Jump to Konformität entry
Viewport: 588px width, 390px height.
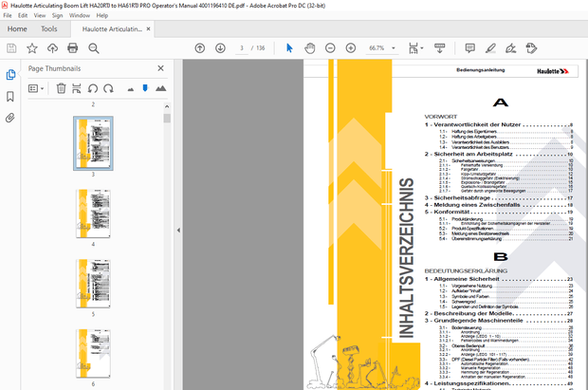pyautogui.click(x=498, y=212)
